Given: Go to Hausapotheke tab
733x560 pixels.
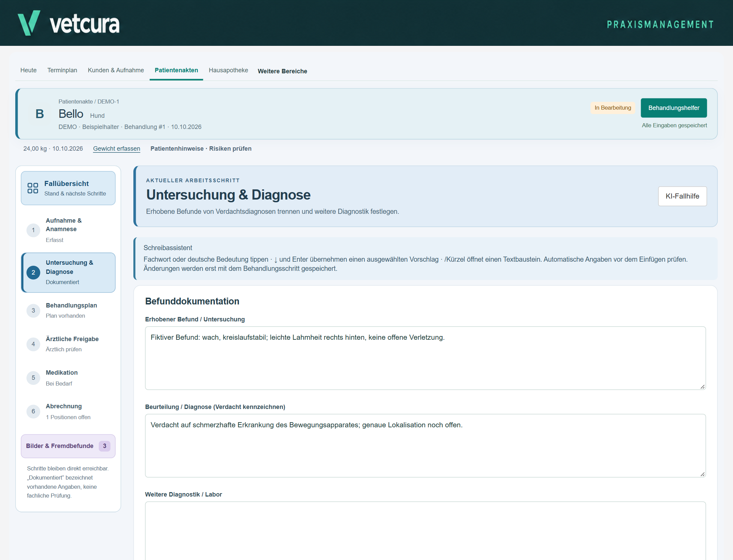Looking at the screenshot, I should coord(228,70).
